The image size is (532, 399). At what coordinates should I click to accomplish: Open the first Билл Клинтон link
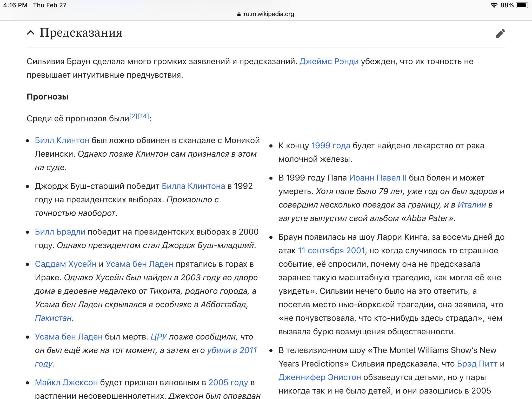pyautogui.click(x=62, y=141)
